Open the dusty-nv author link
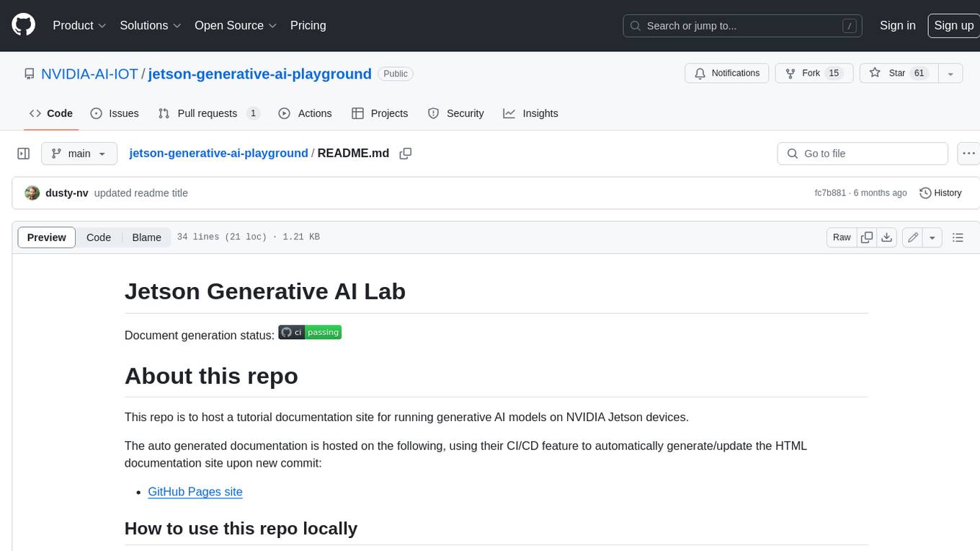Image resolution: width=980 pixels, height=551 pixels. pos(66,193)
